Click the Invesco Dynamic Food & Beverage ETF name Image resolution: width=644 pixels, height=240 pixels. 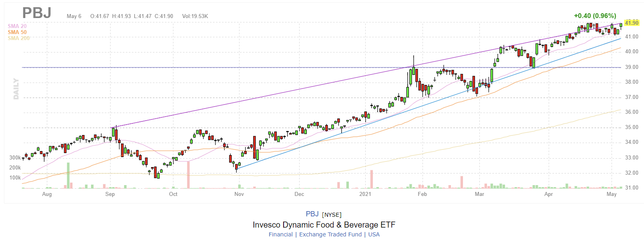point(324,224)
